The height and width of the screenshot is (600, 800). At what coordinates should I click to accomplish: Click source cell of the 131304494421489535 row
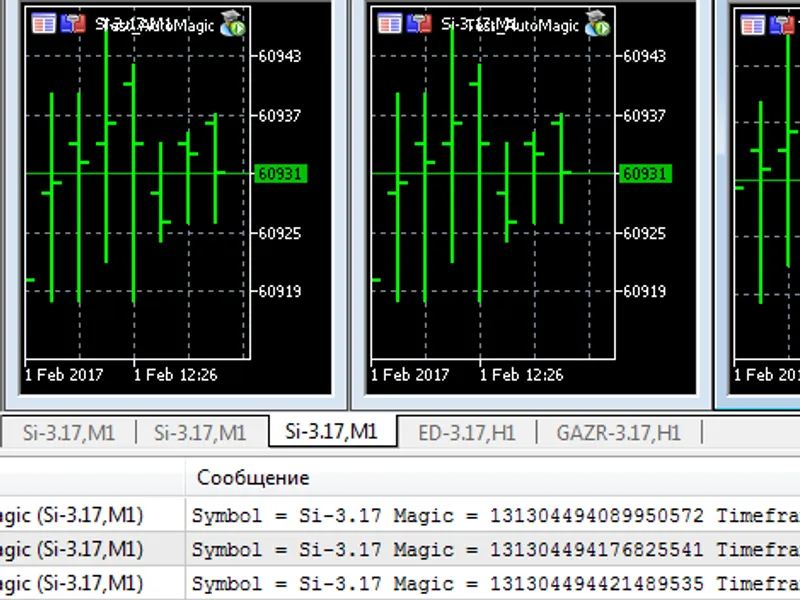(x=92, y=583)
